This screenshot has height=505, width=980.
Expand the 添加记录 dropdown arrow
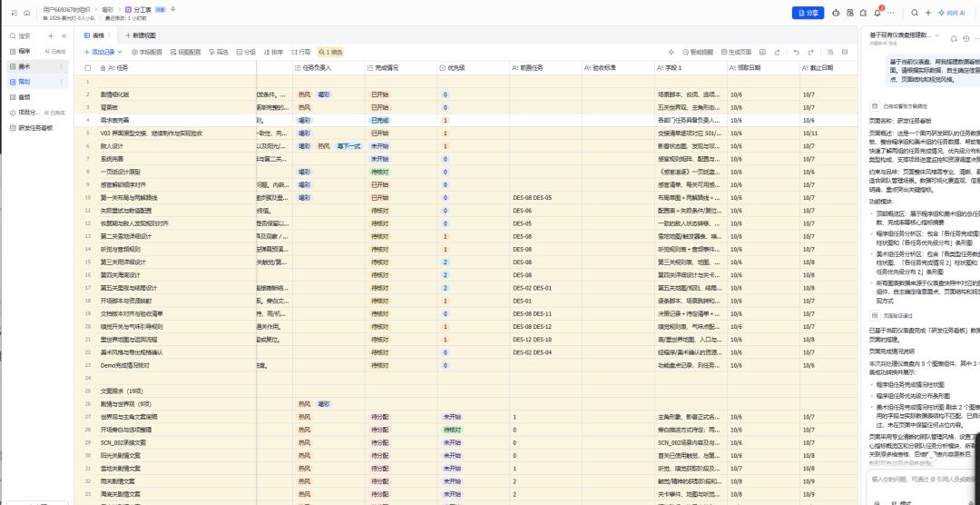pos(120,52)
